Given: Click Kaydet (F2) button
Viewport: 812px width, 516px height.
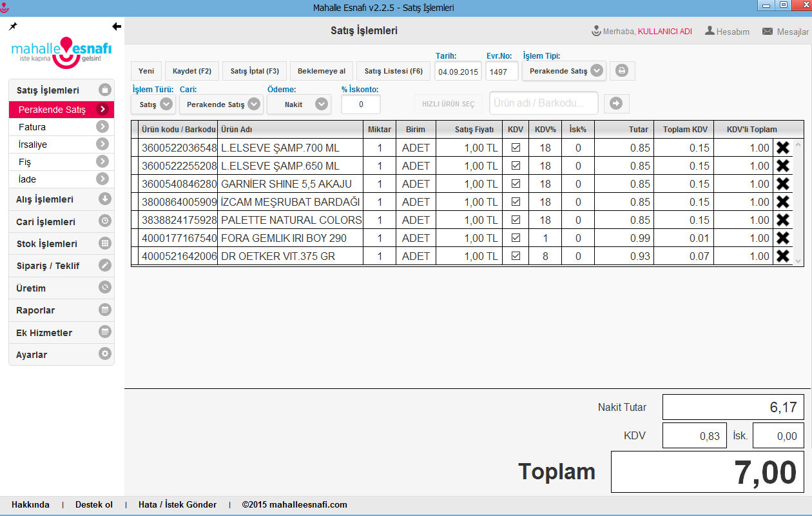Looking at the screenshot, I should [x=193, y=71].
